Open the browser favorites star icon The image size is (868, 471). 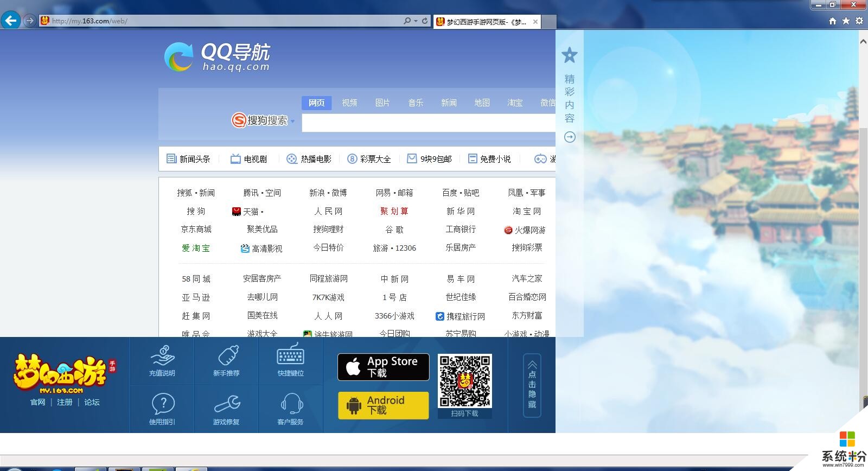tap(846, 21)
